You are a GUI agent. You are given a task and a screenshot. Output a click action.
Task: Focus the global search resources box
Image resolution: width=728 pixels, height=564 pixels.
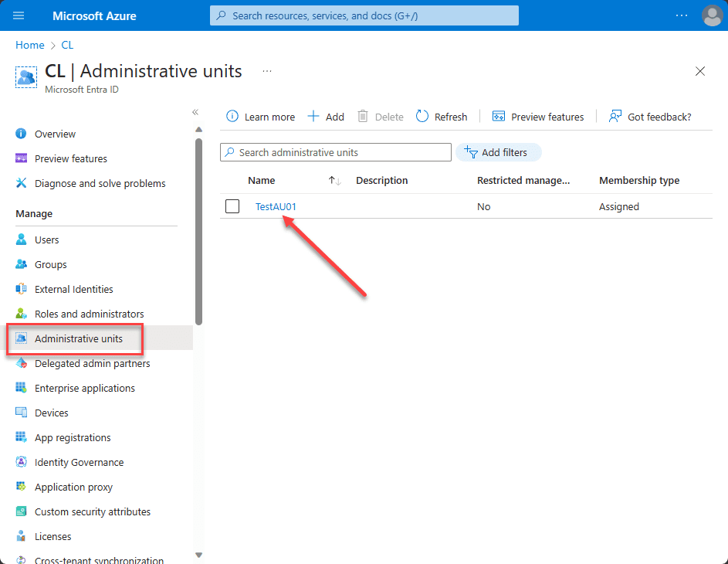(364, 15)
